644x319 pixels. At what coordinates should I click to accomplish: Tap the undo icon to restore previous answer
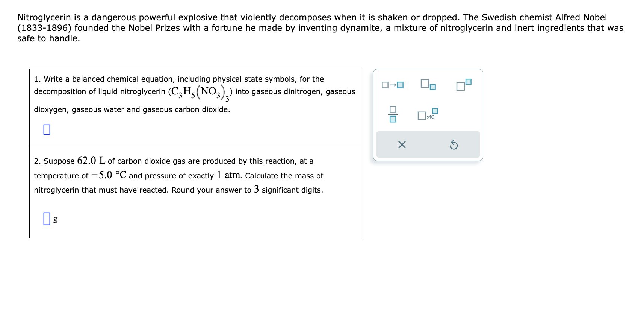tap(454, 144)
